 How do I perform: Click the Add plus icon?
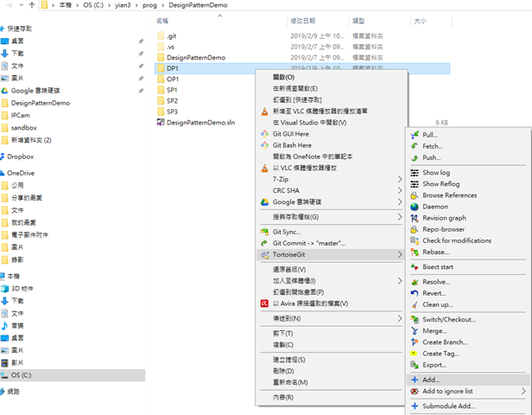pyautogui.click(x=415, y=380)
